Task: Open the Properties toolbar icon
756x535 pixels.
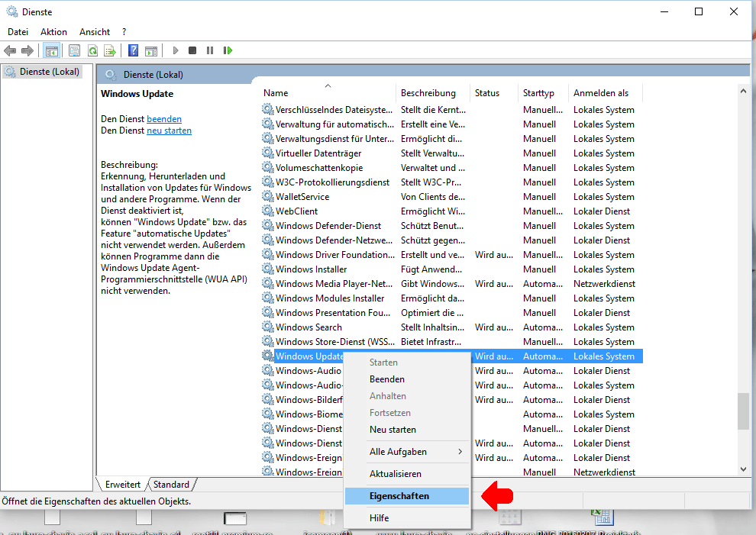Action: point(74,50)
